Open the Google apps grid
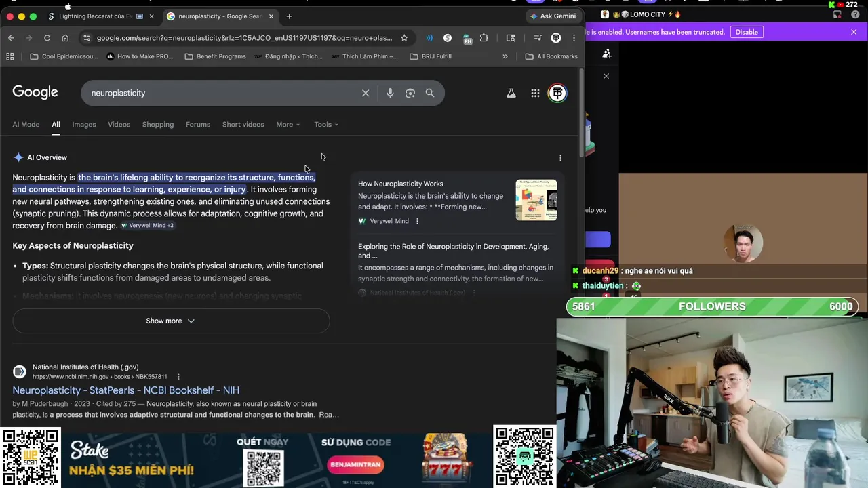The height and width of the screenshot is (488, 868). (535, 94)
